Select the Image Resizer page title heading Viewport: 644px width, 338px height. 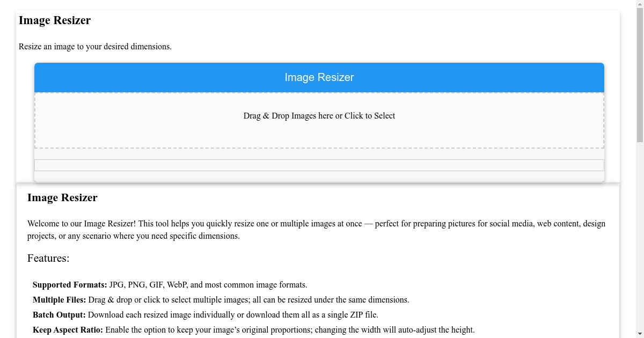pyautogui.click(x=55, y=20)
